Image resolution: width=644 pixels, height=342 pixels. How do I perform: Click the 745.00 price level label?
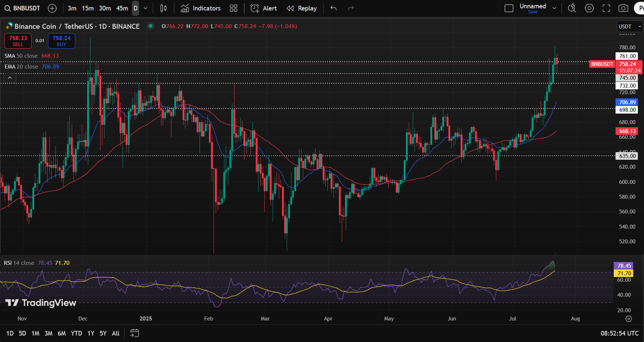pyautogui.click(x=628, y=78)
